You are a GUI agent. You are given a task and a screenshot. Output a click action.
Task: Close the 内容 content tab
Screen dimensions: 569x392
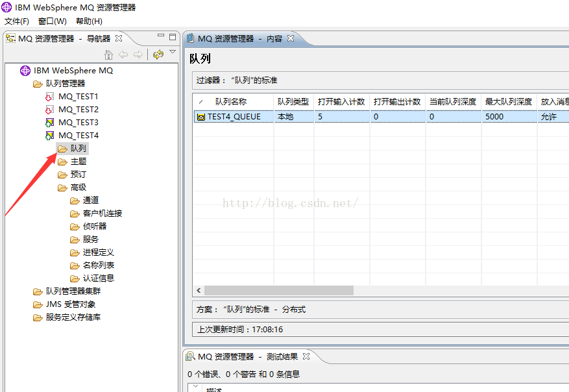(x=291, y=38)
